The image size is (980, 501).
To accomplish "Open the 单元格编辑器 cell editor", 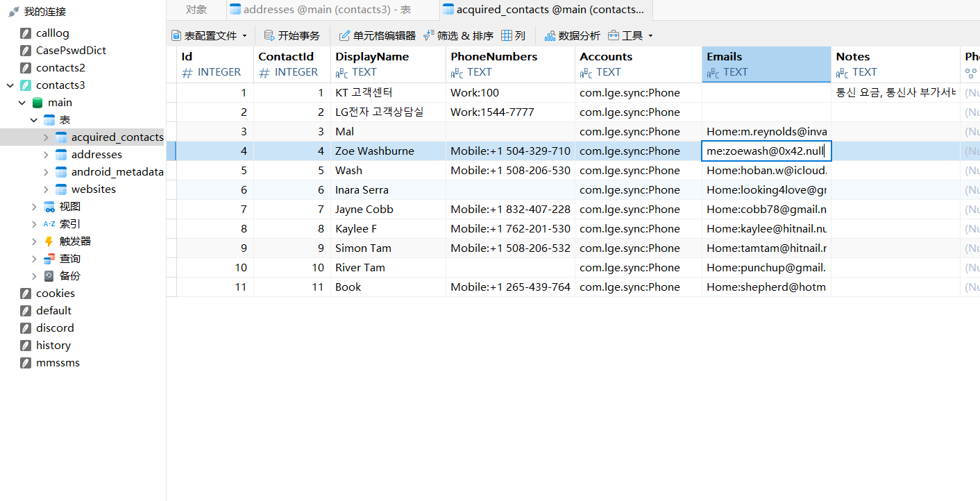I will tap(377, 35).
